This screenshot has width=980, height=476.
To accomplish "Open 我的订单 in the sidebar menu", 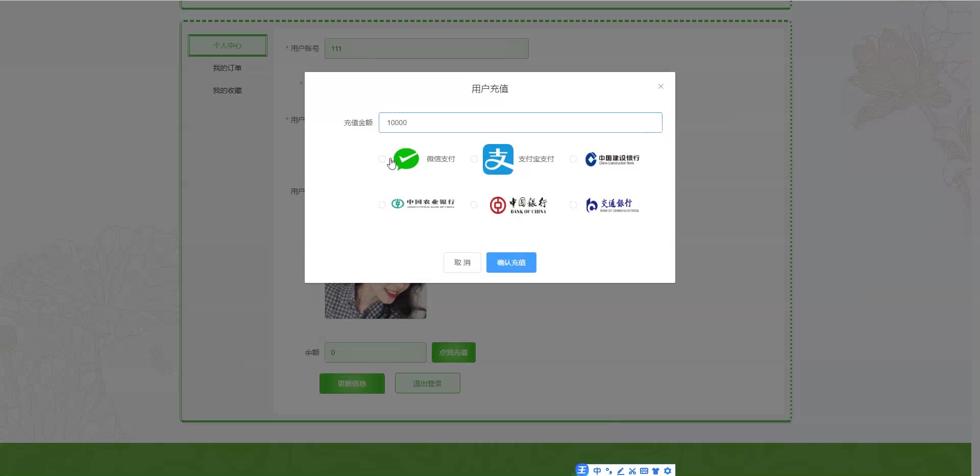I will tap(228, 68).
